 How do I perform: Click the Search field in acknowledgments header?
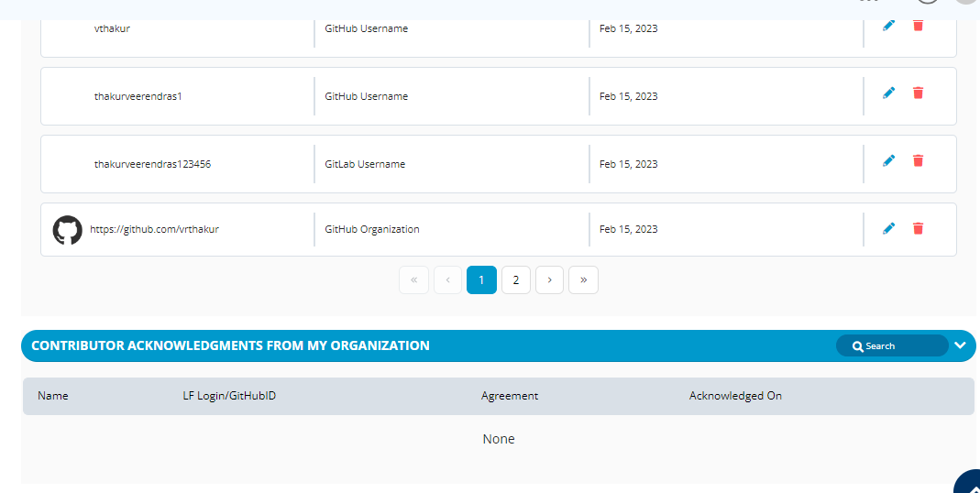(x=892, y=346)
